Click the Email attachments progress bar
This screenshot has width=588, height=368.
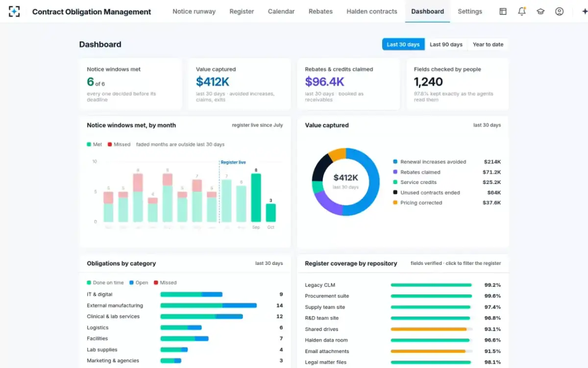point(431,351)
